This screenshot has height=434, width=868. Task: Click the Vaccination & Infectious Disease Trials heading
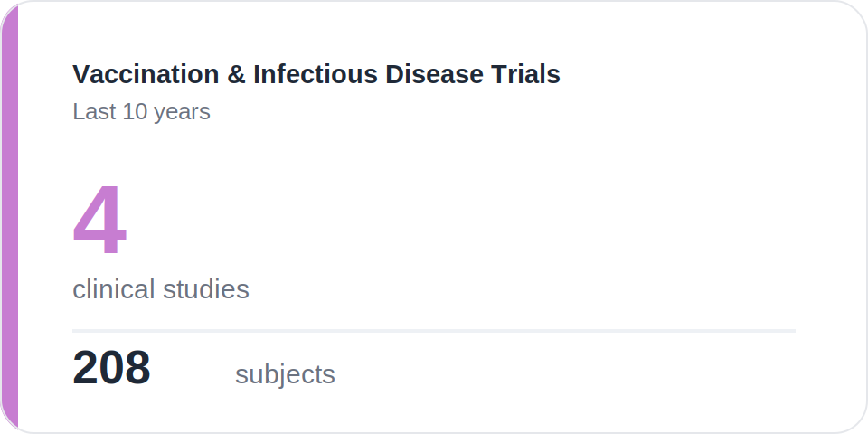click(x=316, y=74)
